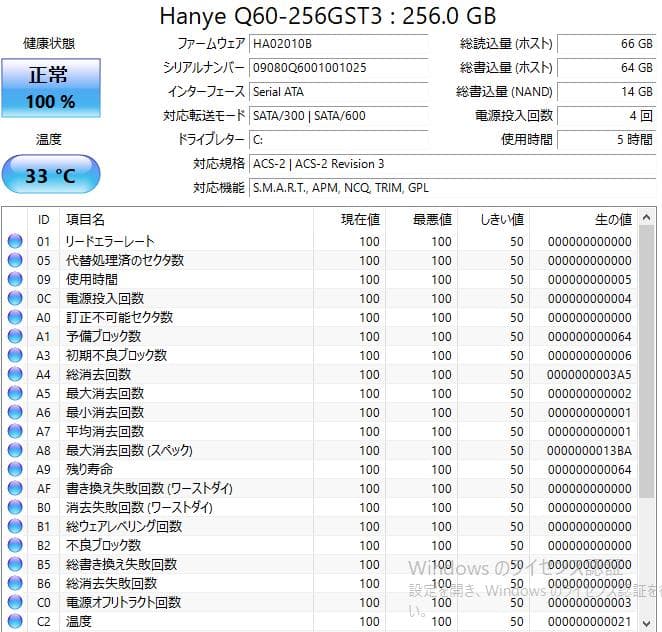Viewport: 662px width, 632px height.
Task: Click the status orb for row A8 最大消去回数 (スペック)
Action: pyautogui.click(x=15, y=450)
